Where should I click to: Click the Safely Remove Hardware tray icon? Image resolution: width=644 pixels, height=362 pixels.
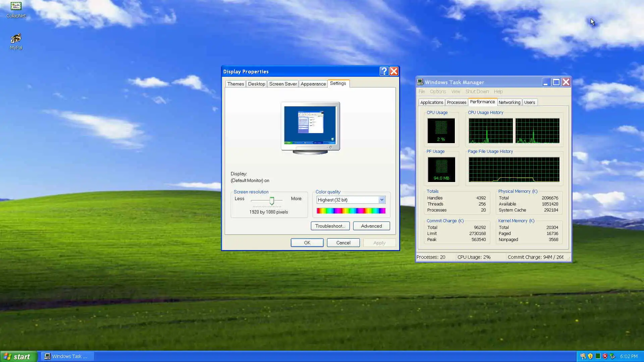[612, 356]
